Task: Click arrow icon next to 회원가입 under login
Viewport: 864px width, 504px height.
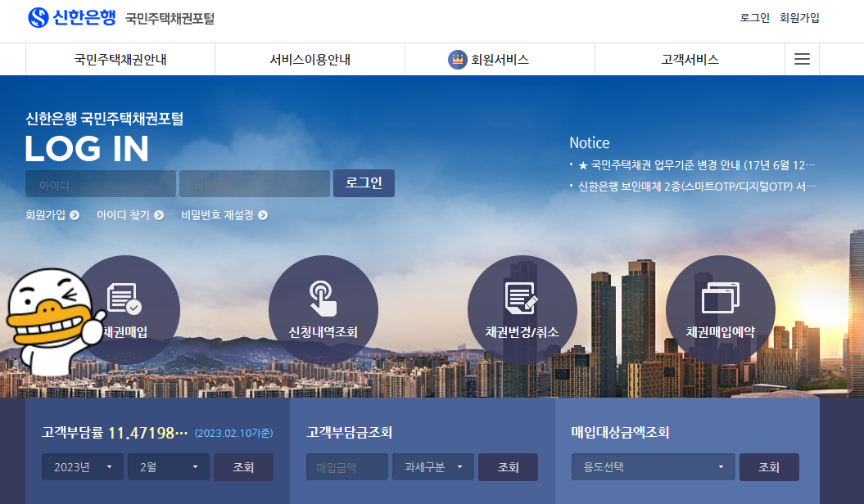Action: pos(75,215)
